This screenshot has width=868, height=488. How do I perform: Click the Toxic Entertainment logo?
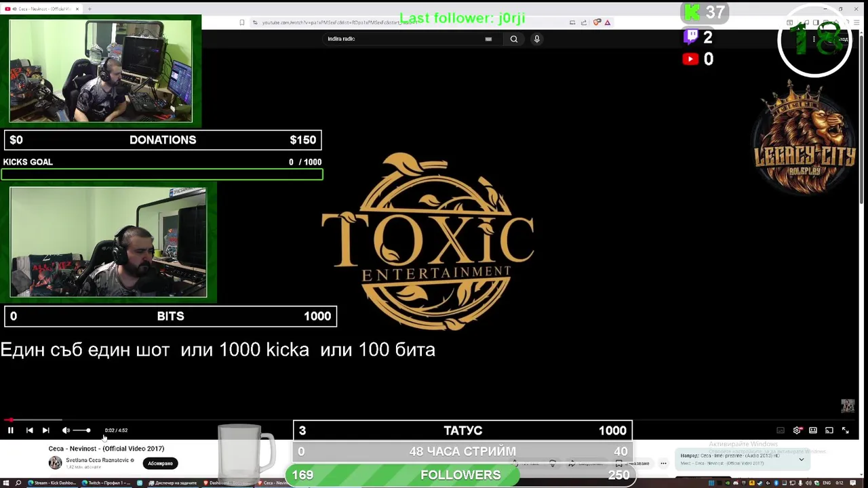[428, 242]
